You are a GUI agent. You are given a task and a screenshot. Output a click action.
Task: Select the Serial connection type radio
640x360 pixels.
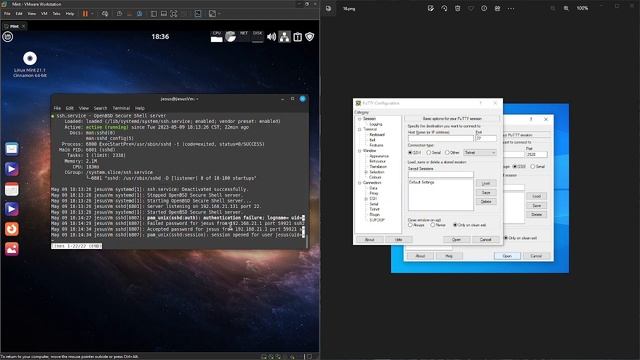pyautogui.click(x=429, y=153)
